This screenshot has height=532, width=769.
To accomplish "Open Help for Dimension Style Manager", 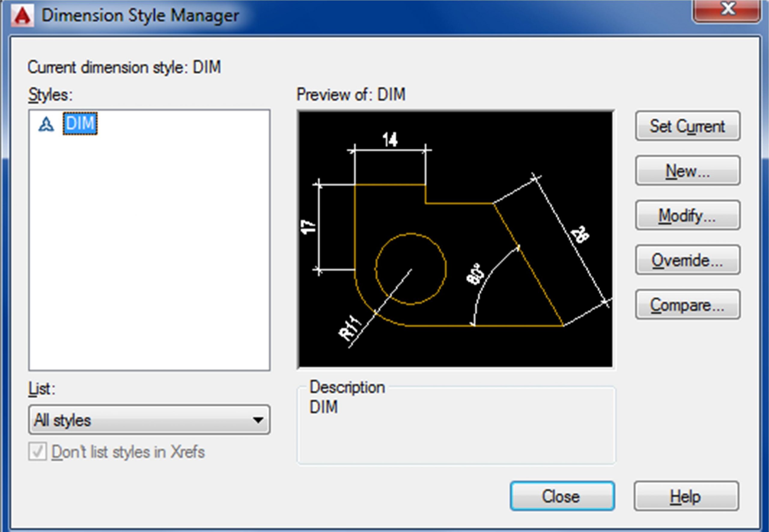I will [686, 496].
